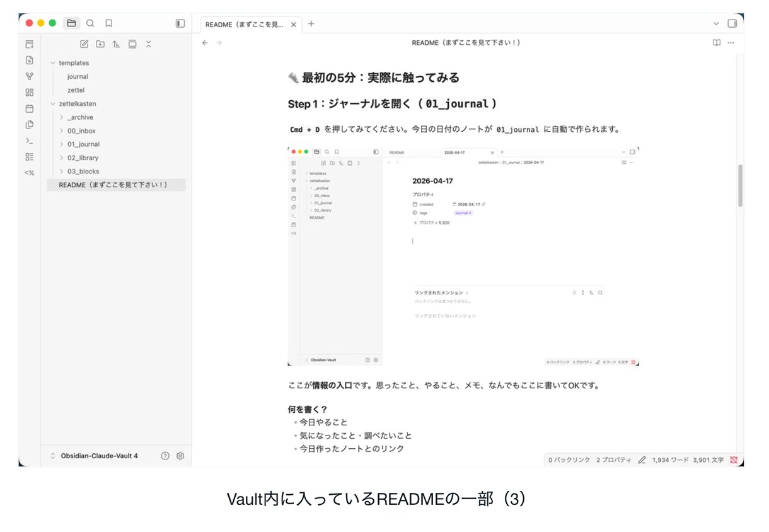Expand the _archive folder

click(61, 117)
